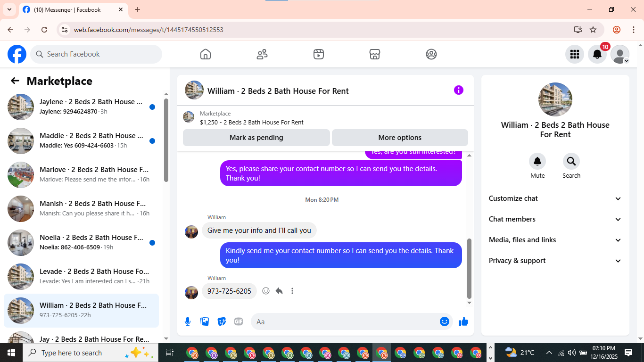Open Chrome profile icon in toolbar

pyautogui.click(x=617, y=30)
